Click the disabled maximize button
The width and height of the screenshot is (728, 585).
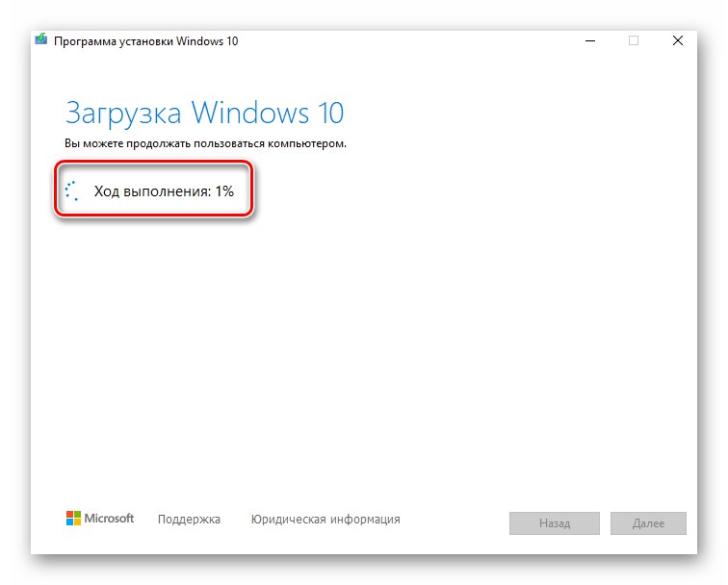tap(634, 40)
